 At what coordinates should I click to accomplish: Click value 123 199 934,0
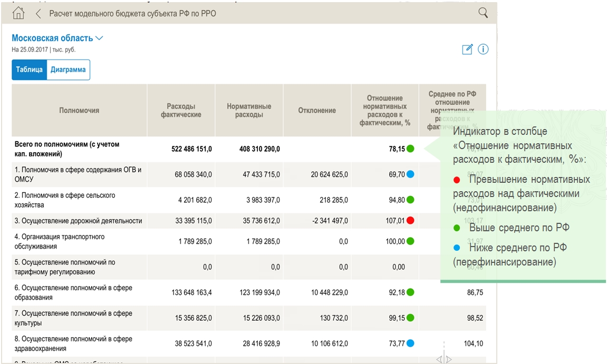(259, 292)
